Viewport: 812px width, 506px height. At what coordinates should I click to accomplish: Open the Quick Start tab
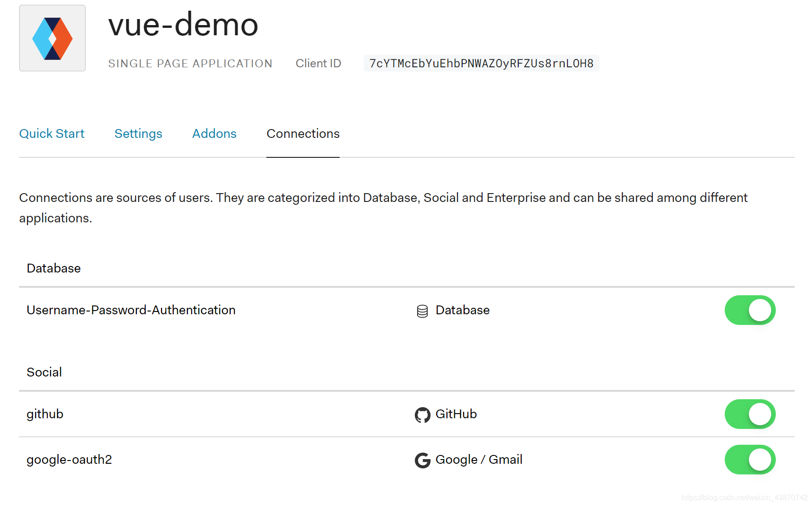(x=52, y=134)
